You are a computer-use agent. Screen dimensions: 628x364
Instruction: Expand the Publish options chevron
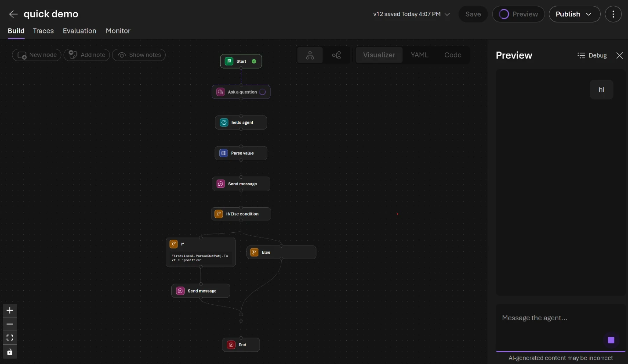click(x=588, y=14)
